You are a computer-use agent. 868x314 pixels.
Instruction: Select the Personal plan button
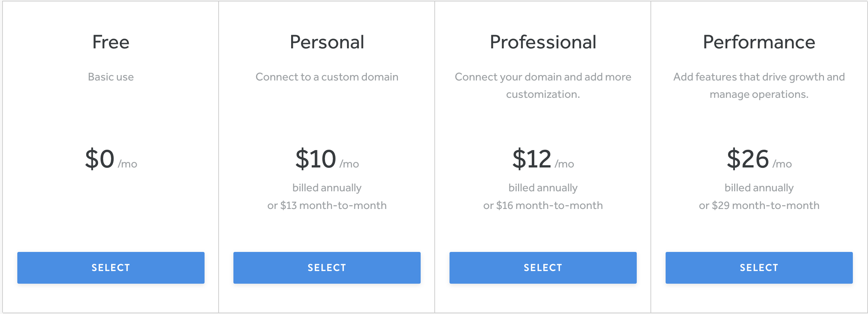[327, 267]
